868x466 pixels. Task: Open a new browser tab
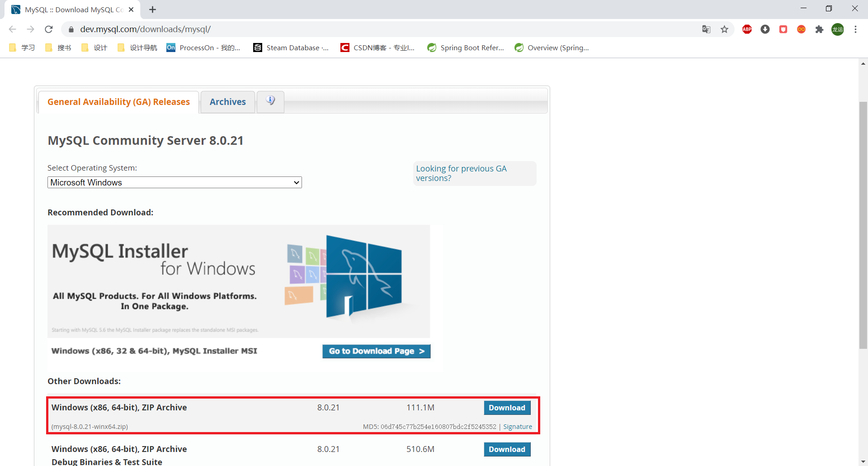point(152,10)
